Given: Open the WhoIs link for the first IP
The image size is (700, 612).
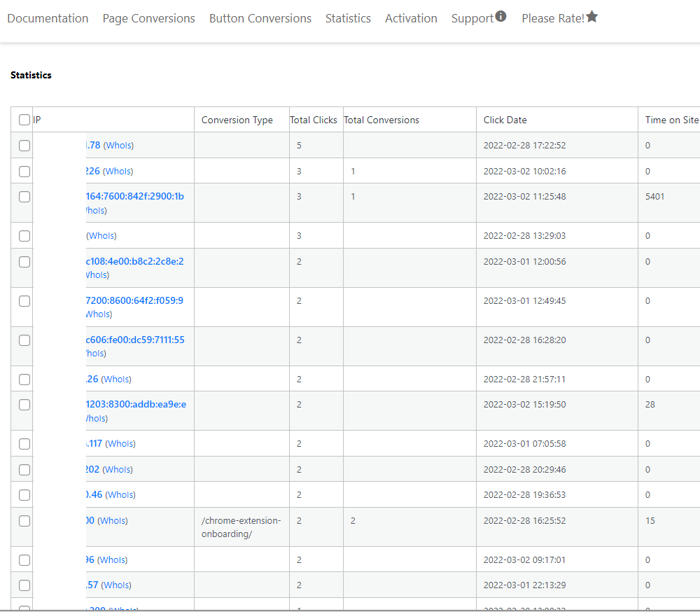Looking at the screenshot, I should pos(118,145).
